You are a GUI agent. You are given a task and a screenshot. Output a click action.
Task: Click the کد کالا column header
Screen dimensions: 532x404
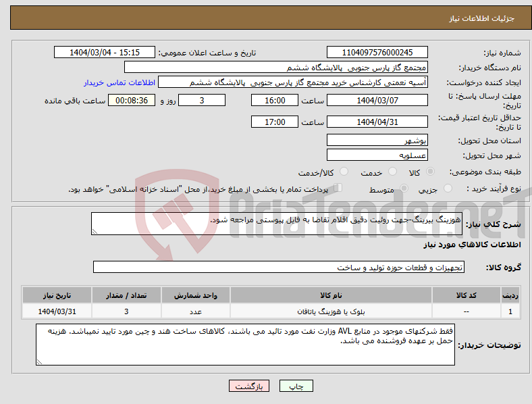(467, 295)
